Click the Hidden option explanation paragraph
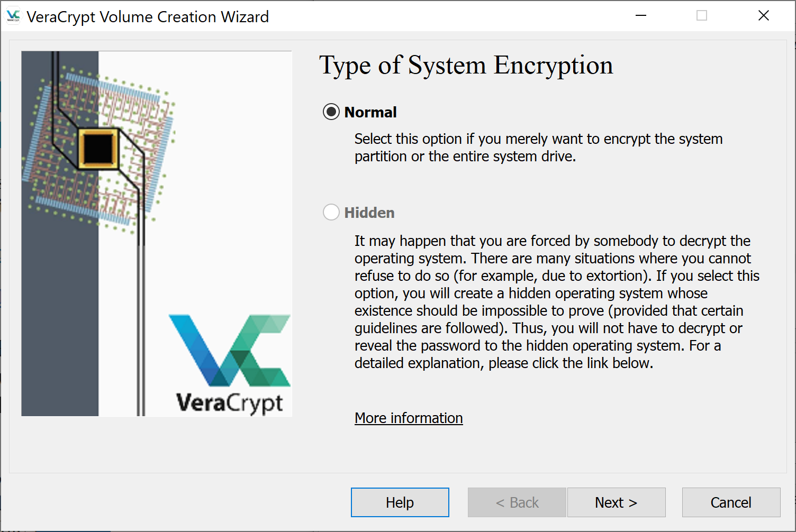Image resolution: width=796 pixels, height=532 pixels. tap(556, 301)
